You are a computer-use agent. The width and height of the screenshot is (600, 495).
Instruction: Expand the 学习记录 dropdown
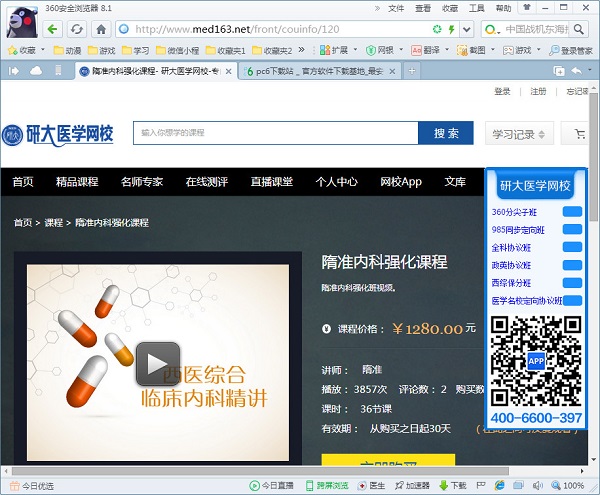click(x=519, y=134)
